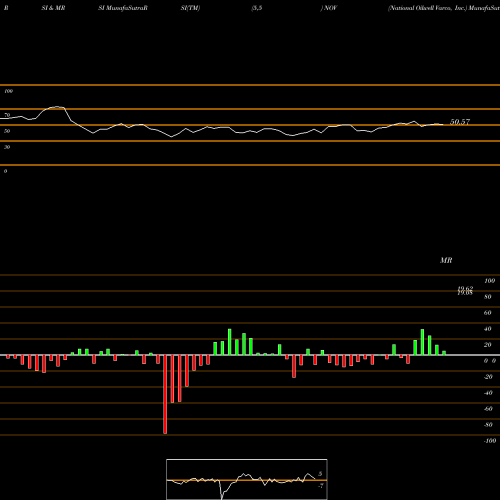
Task: Click the 80 label on MR axis
Action: point(488,297)
